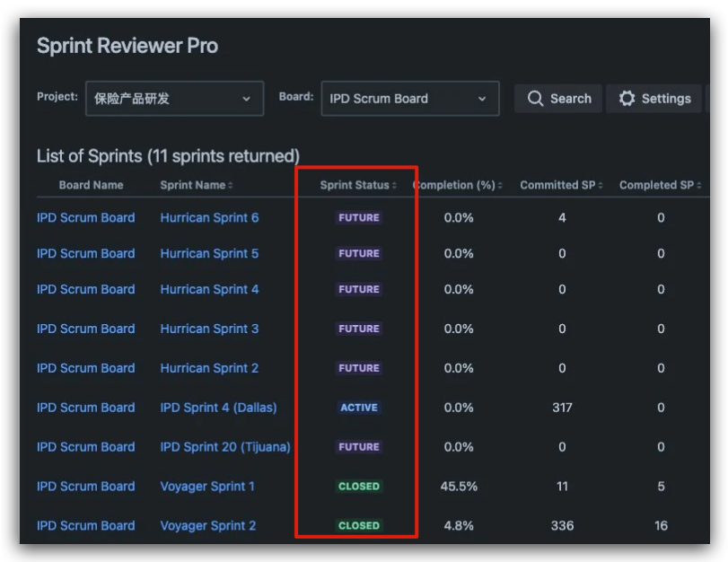The width and height of the screenshot is (728, 562).
Task: Open Hurrican Sprint 4 link
Action: (x=209, y=289)
